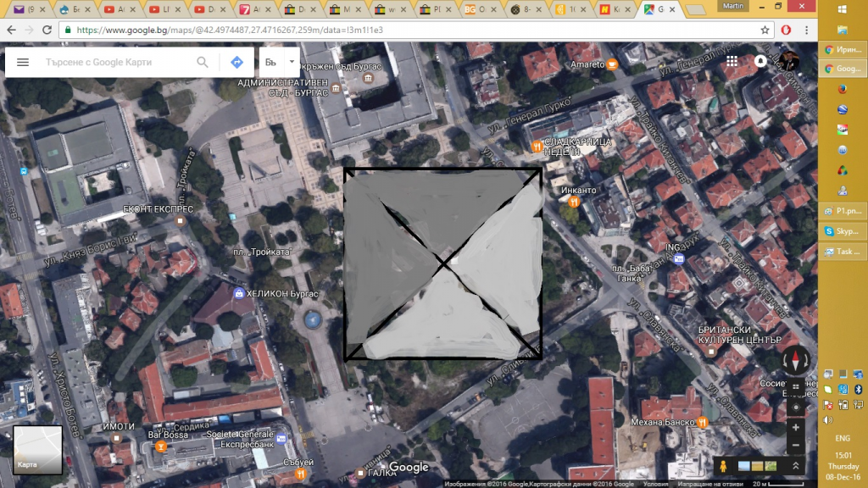The width and height of the screenshot is (868, 488).
Task: Zoom in with the plus button
Action: tap(795, 427)
